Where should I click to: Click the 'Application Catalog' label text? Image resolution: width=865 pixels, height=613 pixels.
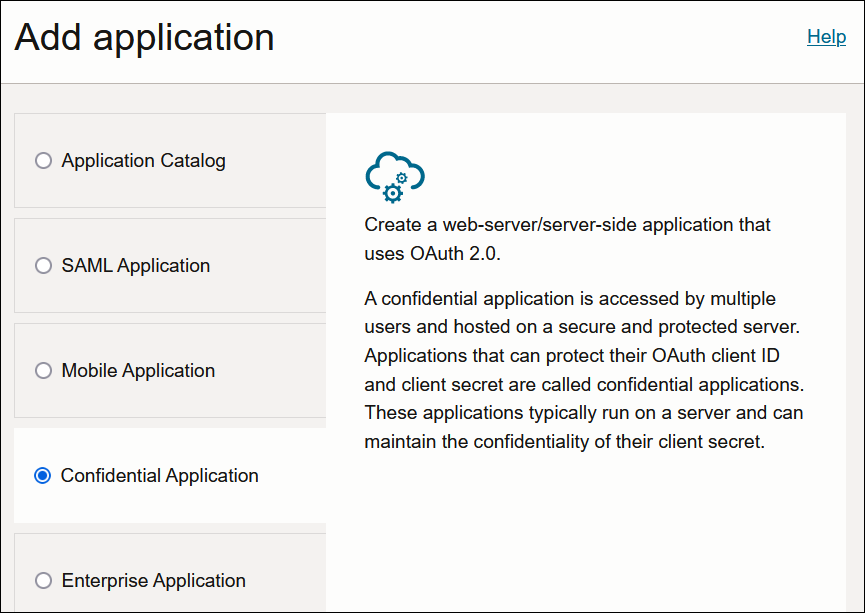coord(143,161)
